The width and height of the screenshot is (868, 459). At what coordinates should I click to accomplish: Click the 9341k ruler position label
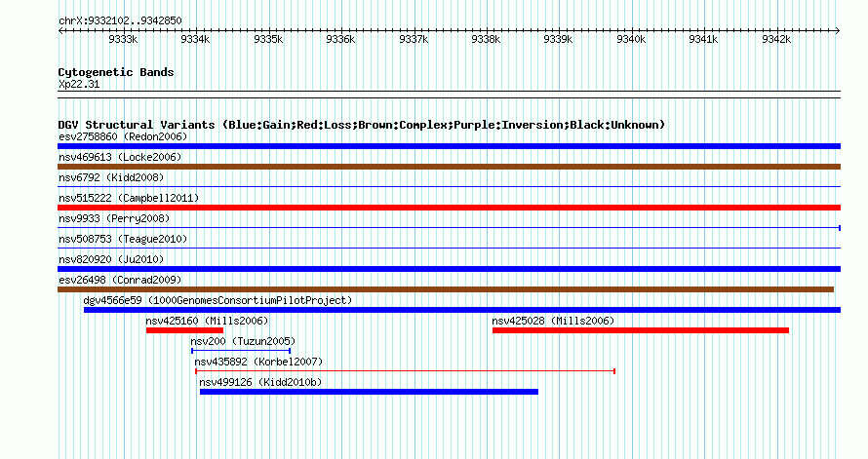tap(703, 39)
